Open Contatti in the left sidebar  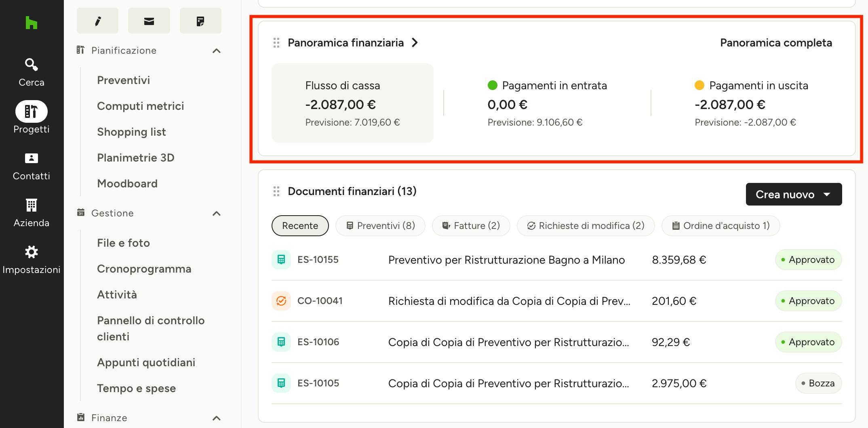coord(32,166)
